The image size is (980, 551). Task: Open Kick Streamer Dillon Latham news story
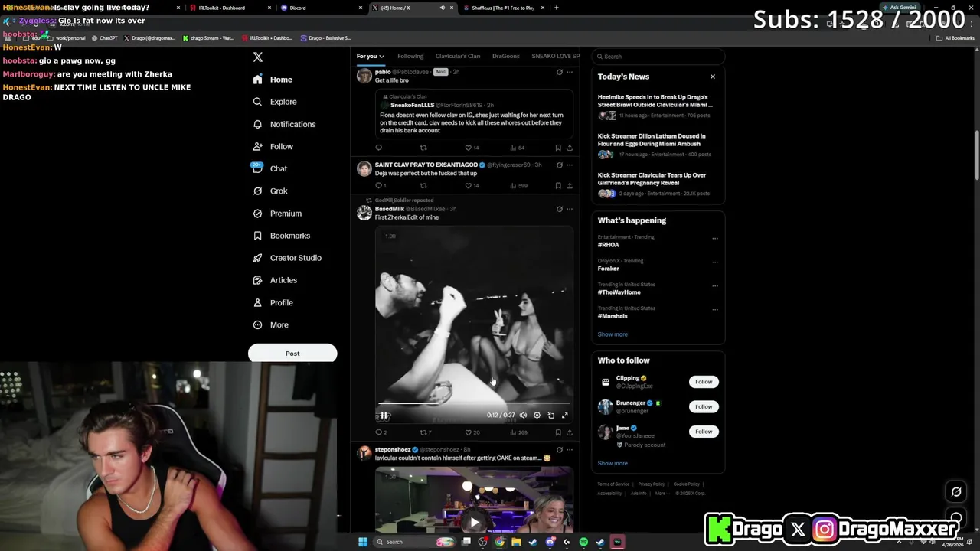[658, 145]
